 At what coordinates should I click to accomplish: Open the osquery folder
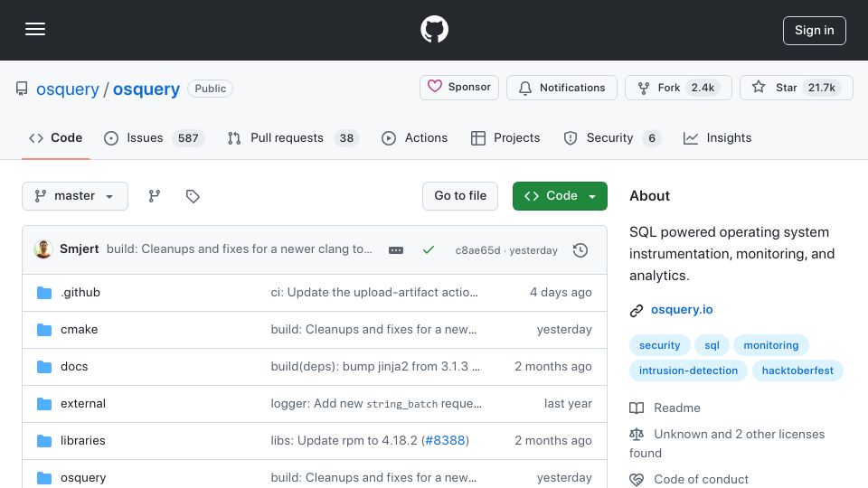(x=83, y=477)
